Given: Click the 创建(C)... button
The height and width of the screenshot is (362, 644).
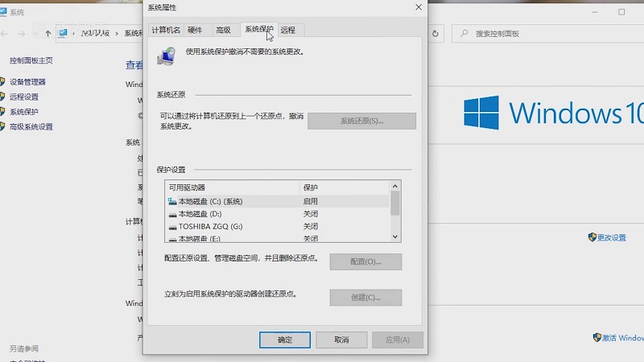Looking at the screenshot, I should 365,298.
